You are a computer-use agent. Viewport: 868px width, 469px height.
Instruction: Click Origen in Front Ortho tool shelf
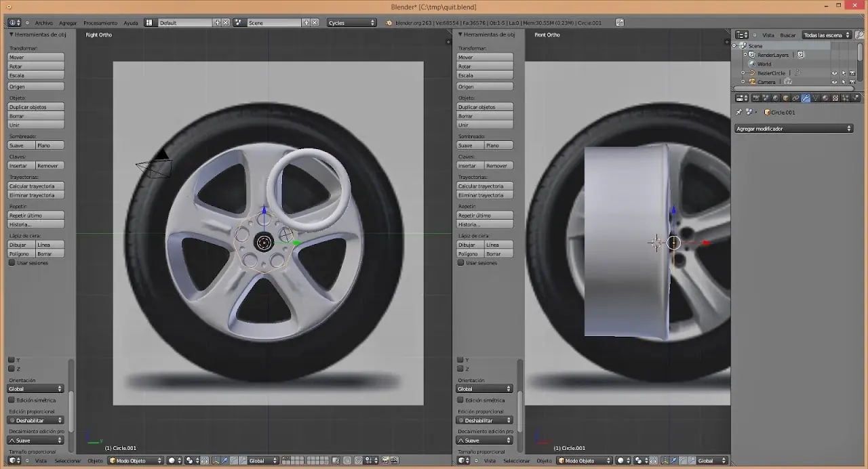pos(484,87)
